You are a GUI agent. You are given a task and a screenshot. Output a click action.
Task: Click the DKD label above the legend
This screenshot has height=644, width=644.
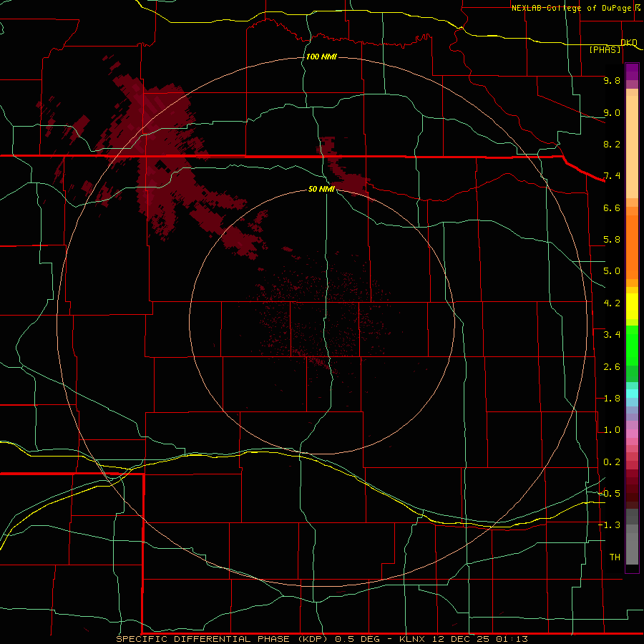click(x=629, y=42)
